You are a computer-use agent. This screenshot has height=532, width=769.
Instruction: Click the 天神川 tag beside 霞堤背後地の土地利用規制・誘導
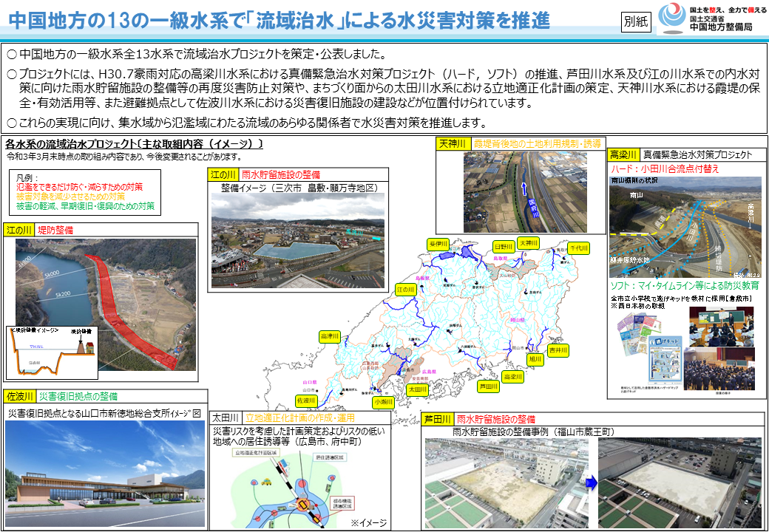click(453, 144)
